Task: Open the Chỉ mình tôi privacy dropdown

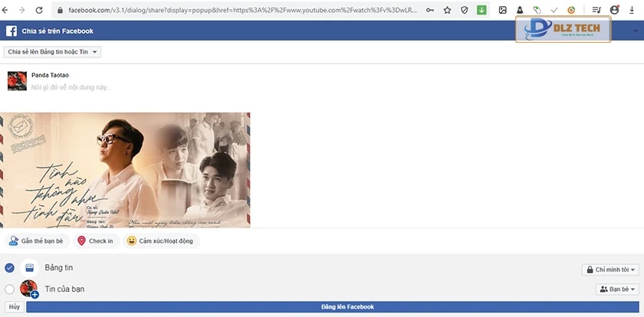Action: [610, 270]
